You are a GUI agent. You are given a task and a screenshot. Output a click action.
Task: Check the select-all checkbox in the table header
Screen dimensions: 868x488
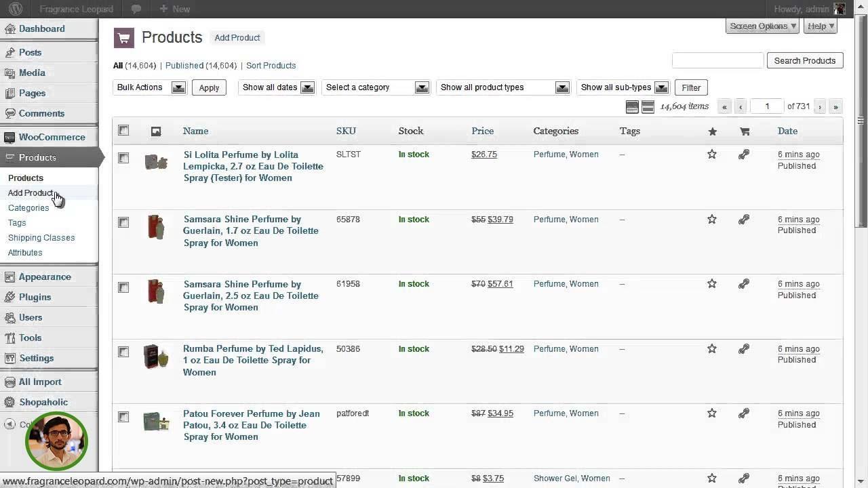(x=123, y=130)
